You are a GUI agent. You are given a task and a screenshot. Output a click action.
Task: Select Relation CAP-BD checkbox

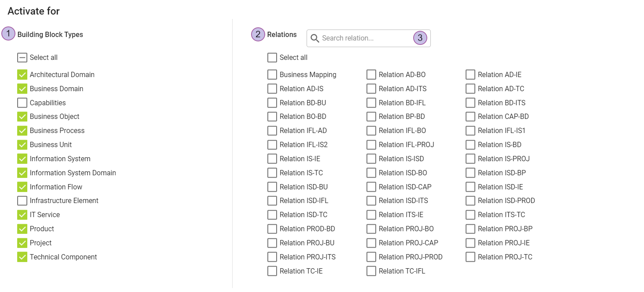pyautogui.click(x=470, y=117)
